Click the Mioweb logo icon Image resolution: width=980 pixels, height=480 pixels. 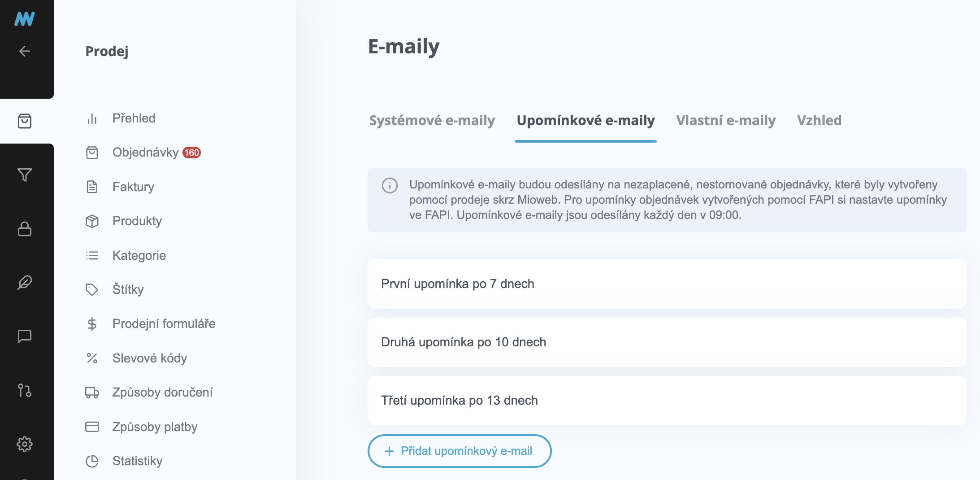click(x=25, y=19)
